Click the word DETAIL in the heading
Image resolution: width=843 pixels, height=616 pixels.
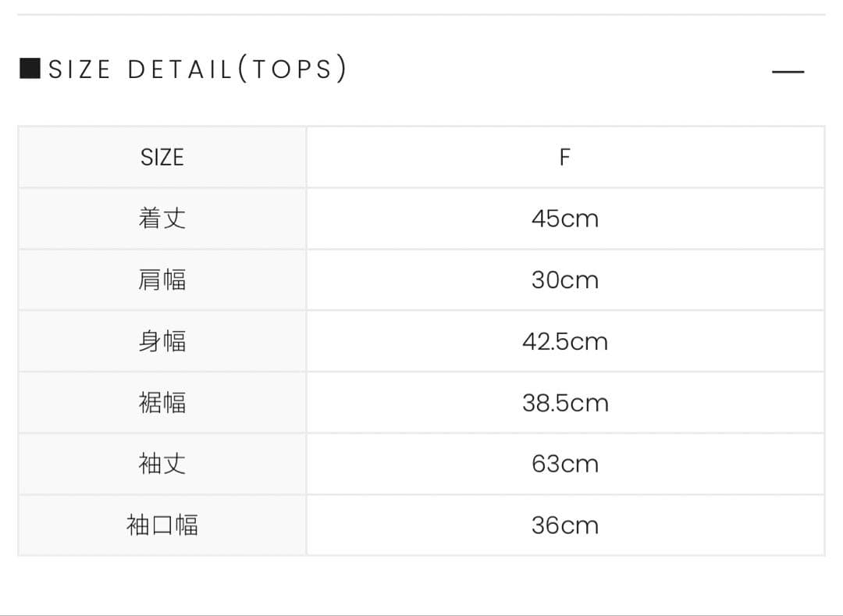[x=180, y=69]
